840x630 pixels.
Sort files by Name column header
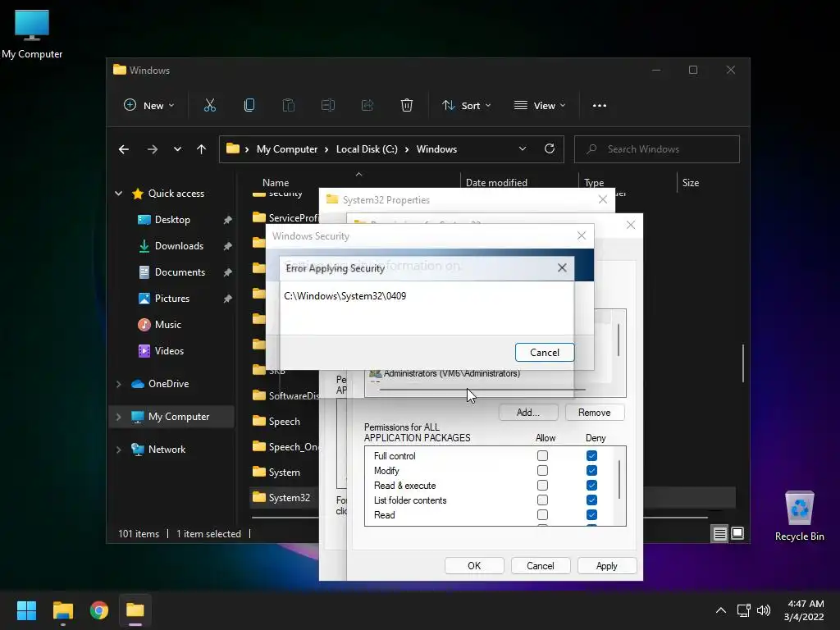click(x=276, y=183)
